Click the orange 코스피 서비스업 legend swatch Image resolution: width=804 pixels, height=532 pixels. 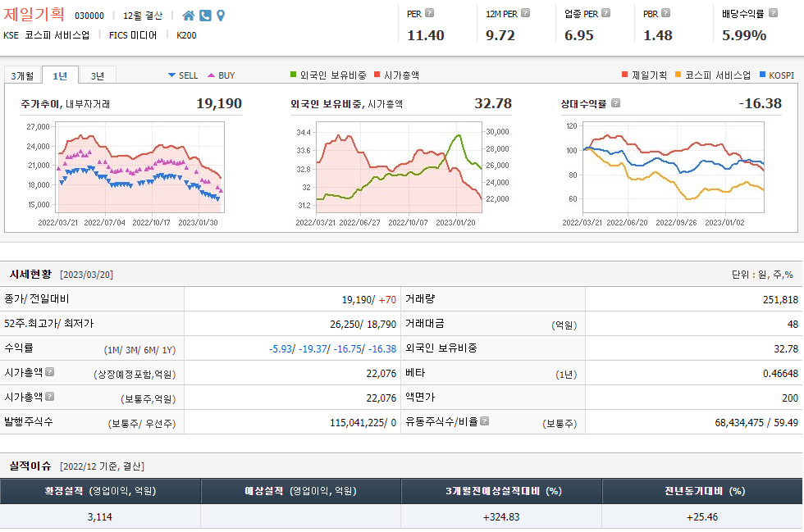coord(678,75)
